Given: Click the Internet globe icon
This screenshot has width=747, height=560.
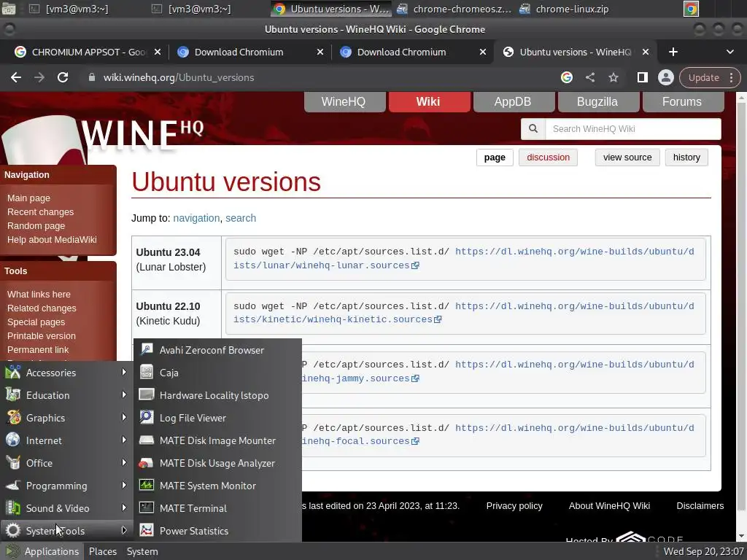Looking at the screenshot, I should coord(13,440).
